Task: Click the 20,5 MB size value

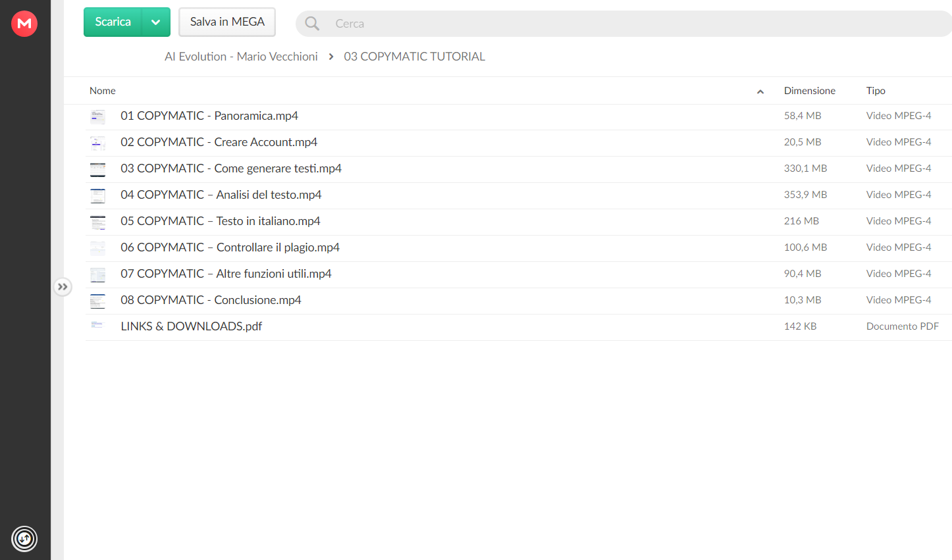Action: [x=803, y=142]
